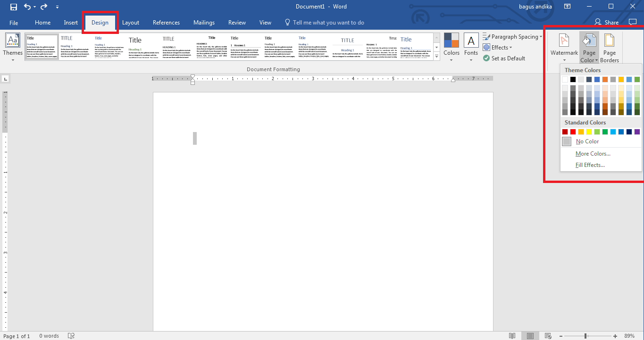Expand the document formatting gallery more arrow
The height and width of the screenshot is (340, 644).
[436, 56]
